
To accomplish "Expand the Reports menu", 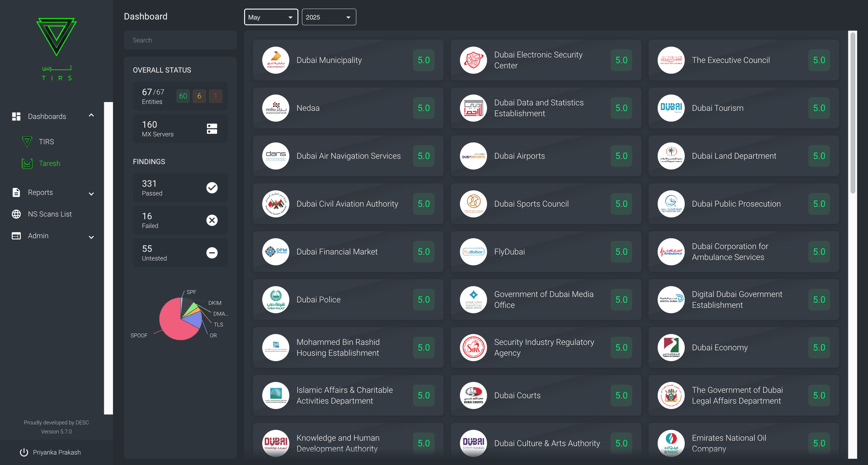I will pos(53,193).
